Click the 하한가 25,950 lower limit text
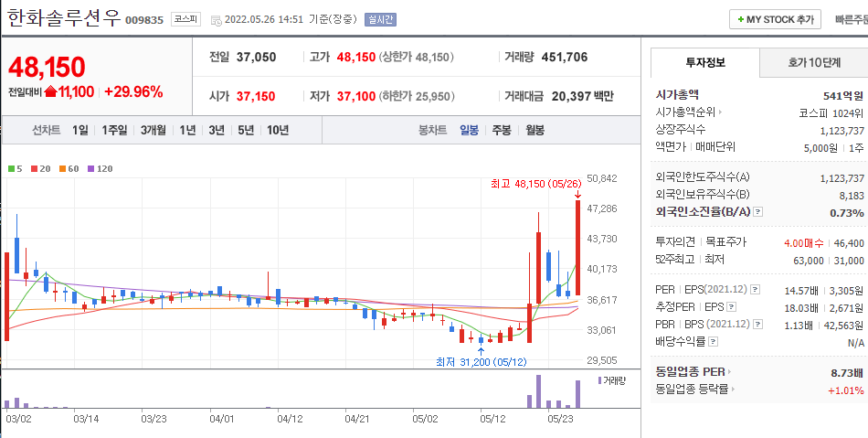868x438 pixels. click(x=418, y=96)
